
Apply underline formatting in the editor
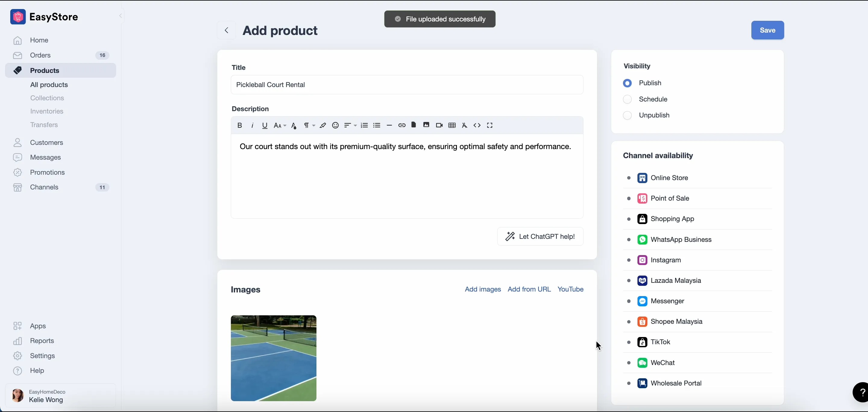(265, 125)
